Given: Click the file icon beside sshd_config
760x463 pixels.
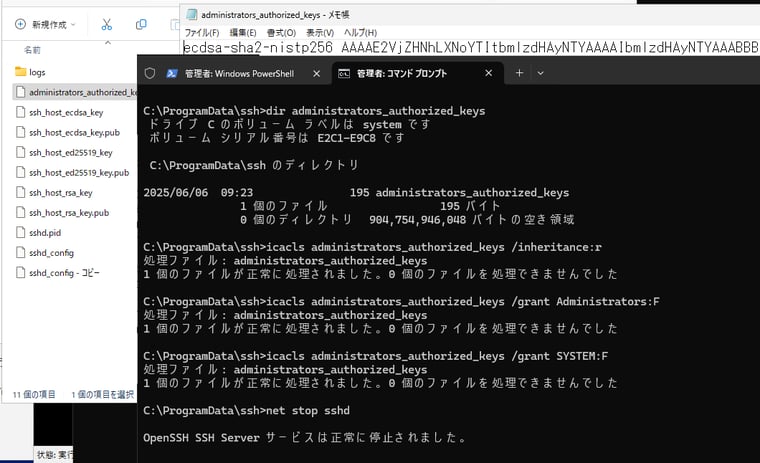Looking at the screenshot, I should pos(20,252).
